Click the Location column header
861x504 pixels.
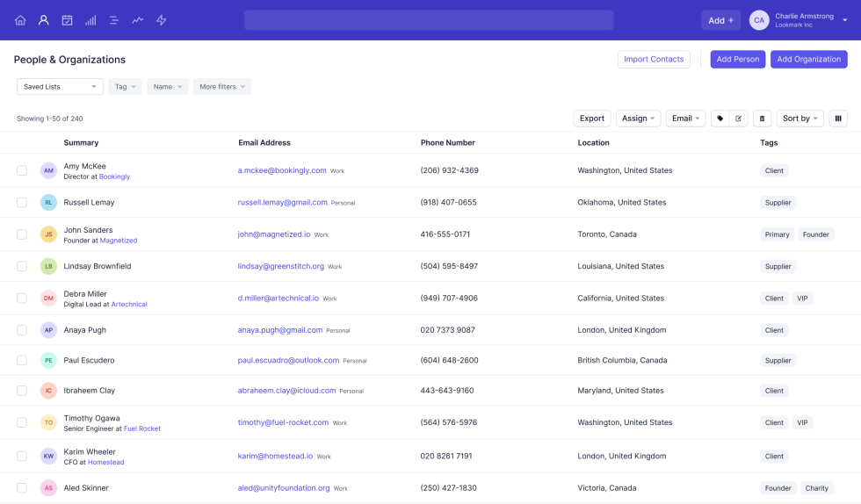[593, 143]
